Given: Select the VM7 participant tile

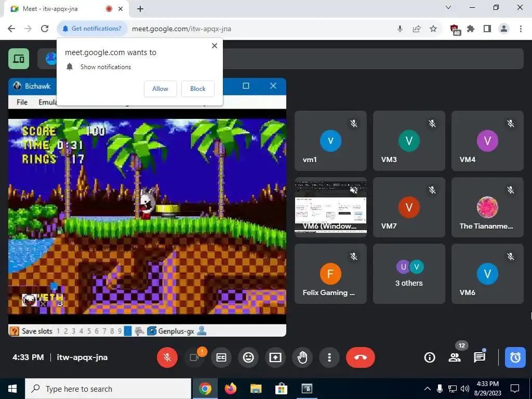Looking at the screenshot, I should 409,207.
